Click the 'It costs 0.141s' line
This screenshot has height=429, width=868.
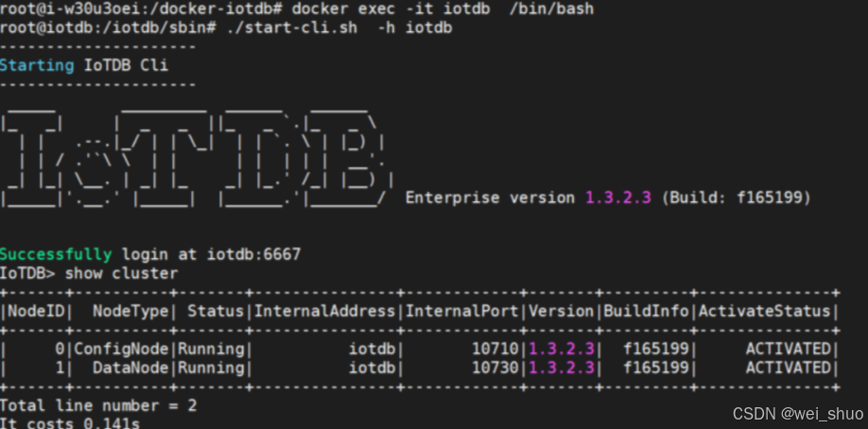tap(70, 423)
